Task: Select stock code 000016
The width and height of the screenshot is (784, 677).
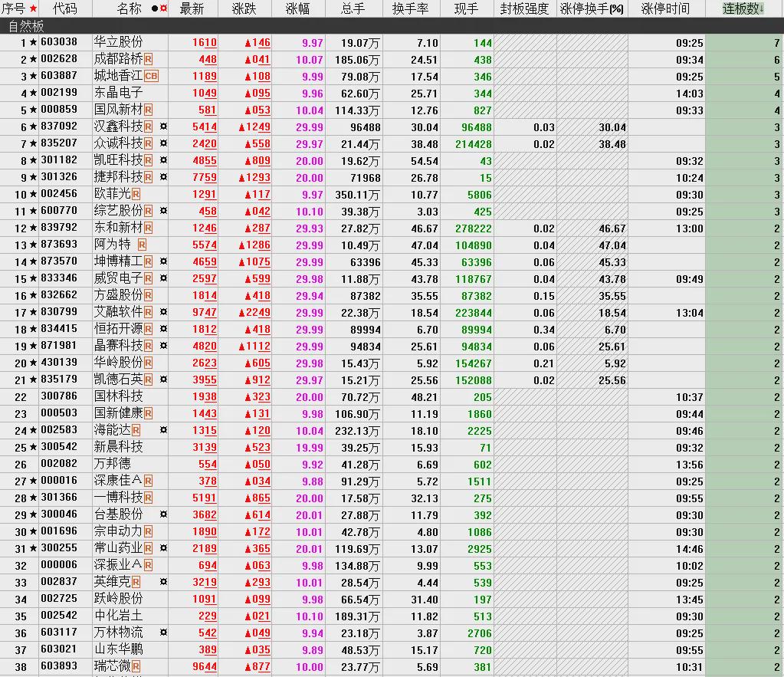Action: click(59, 481)
